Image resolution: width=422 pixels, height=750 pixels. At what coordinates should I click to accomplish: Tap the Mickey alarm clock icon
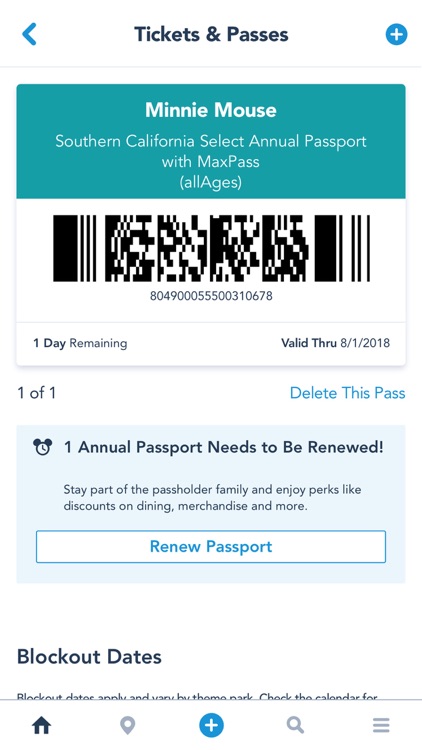pyautogui.click(x=43, y=447)
